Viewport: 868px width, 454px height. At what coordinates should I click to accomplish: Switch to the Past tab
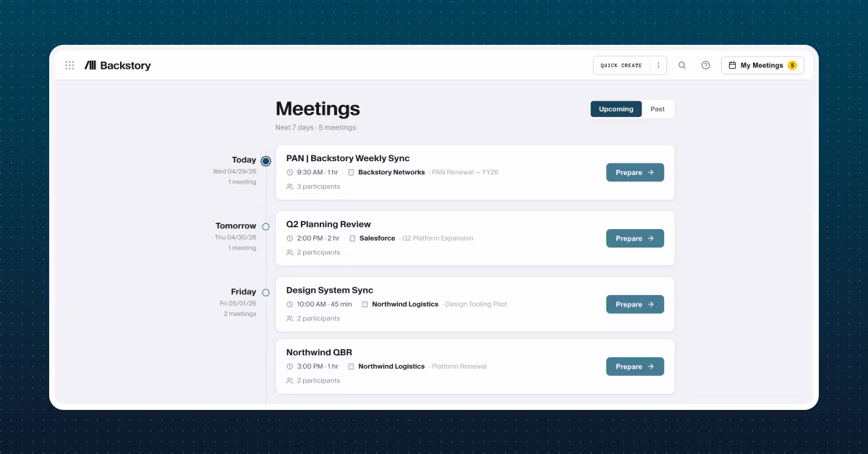click(x=658, y=109)
